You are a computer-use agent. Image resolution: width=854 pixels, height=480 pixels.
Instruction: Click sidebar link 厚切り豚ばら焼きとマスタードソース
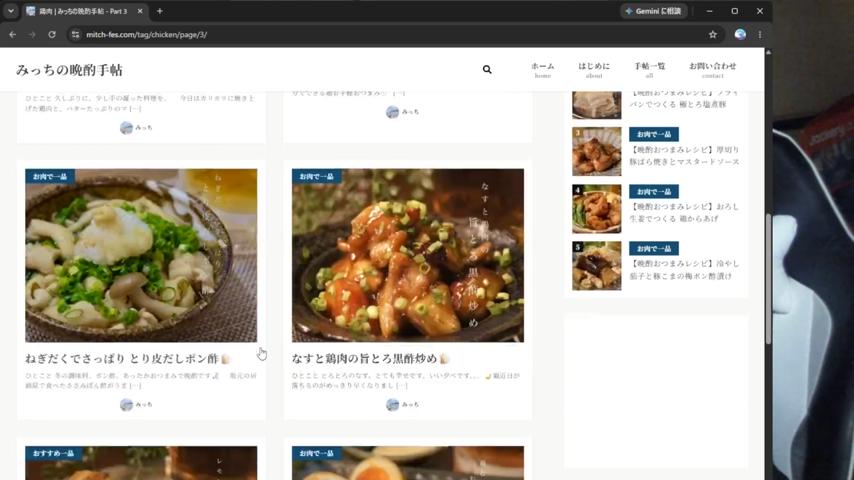pos(685,155)
